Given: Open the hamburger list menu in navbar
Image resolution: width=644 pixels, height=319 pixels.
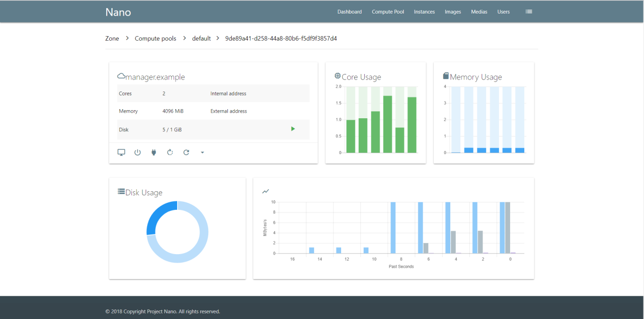Looking at the screenshot, I should click(529, 11).
